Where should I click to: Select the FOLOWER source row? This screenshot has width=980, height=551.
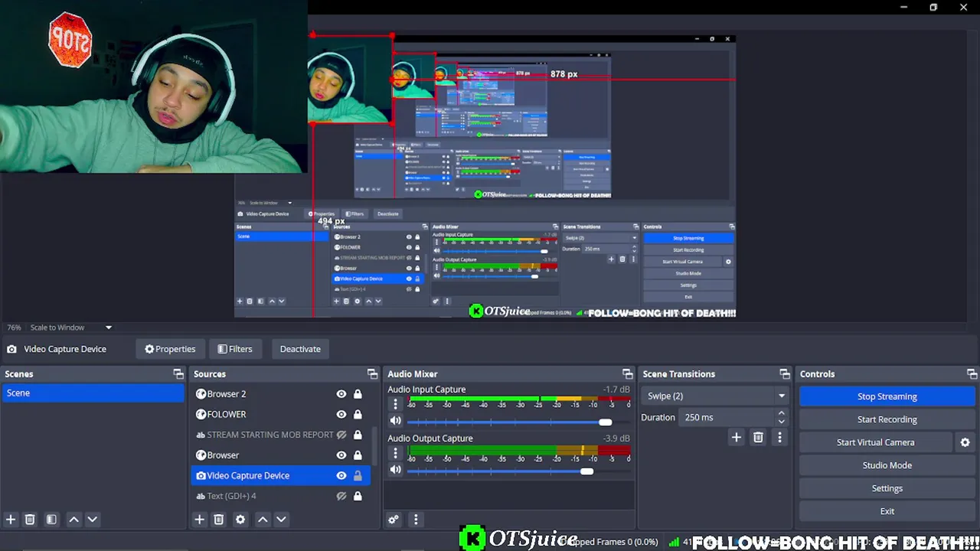click(x=280, y=414)
